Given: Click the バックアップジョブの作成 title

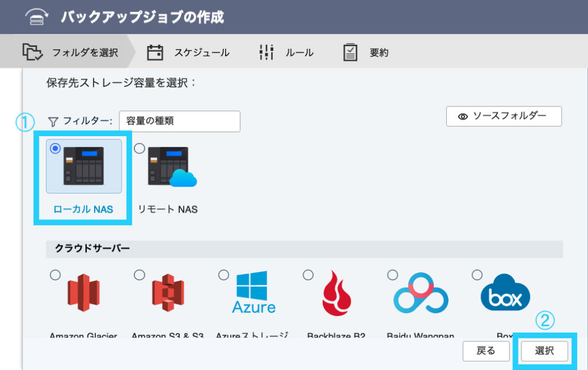Looking at the screenshot, I should pyautogui.click(x=142, y=17).
